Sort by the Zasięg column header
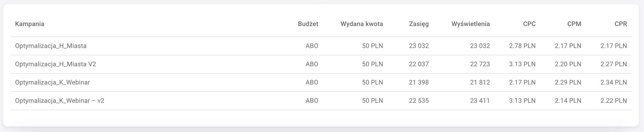Screen dimensions: 644x132 [x=419, y=24]
